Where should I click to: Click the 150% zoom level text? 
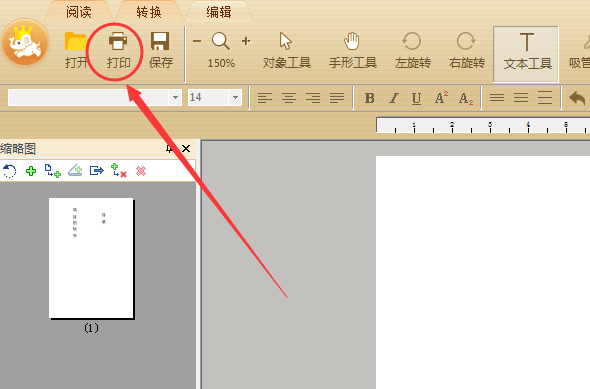coord(221,63)
